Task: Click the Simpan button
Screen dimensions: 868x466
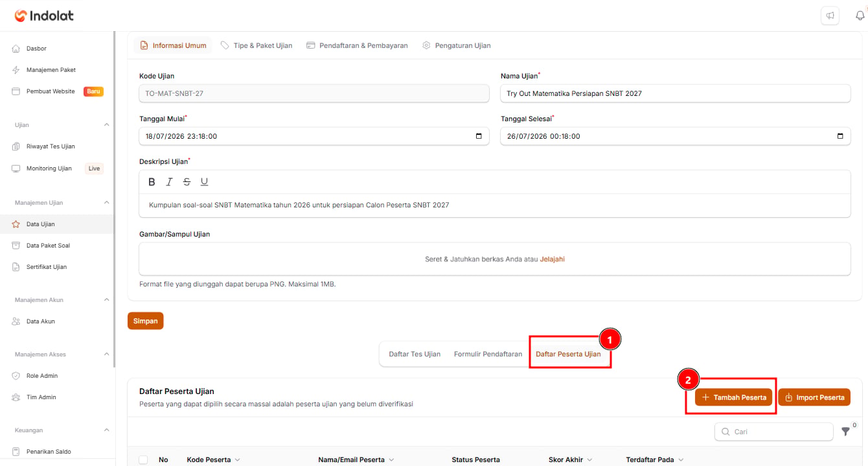Action: 146,321
